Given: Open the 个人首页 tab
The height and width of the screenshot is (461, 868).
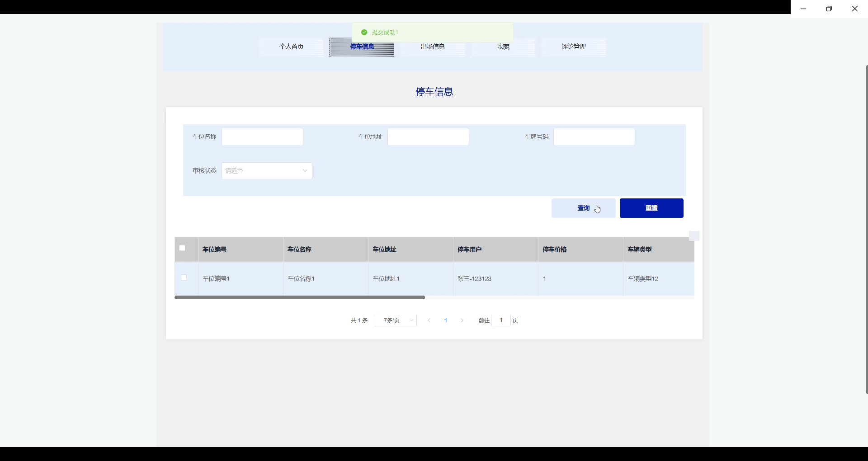Looking at the screenshot, I should click(292, 47).
